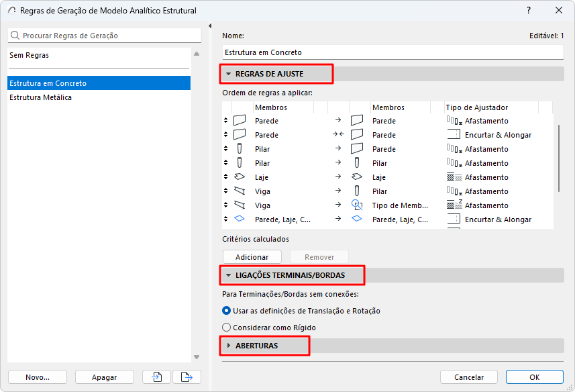The height and width of the screenshot is (392, 575).
Task: Click the import rules icon button
Action: coord(157,377)
